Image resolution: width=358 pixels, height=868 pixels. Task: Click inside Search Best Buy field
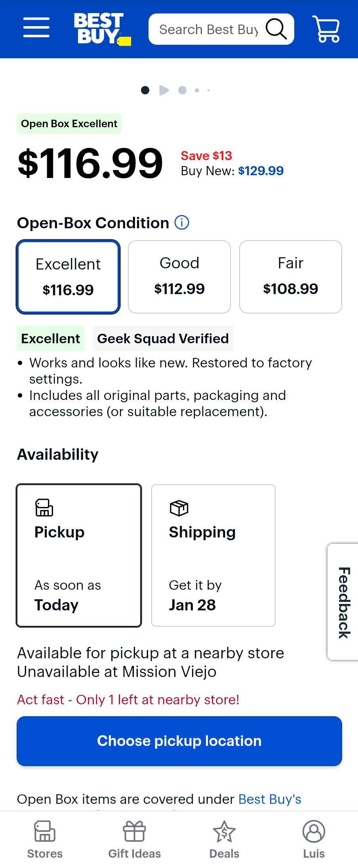click(208, 29)
